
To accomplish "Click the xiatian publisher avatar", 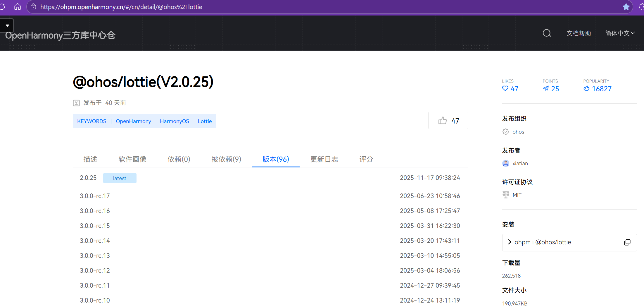I will (505, 163).
